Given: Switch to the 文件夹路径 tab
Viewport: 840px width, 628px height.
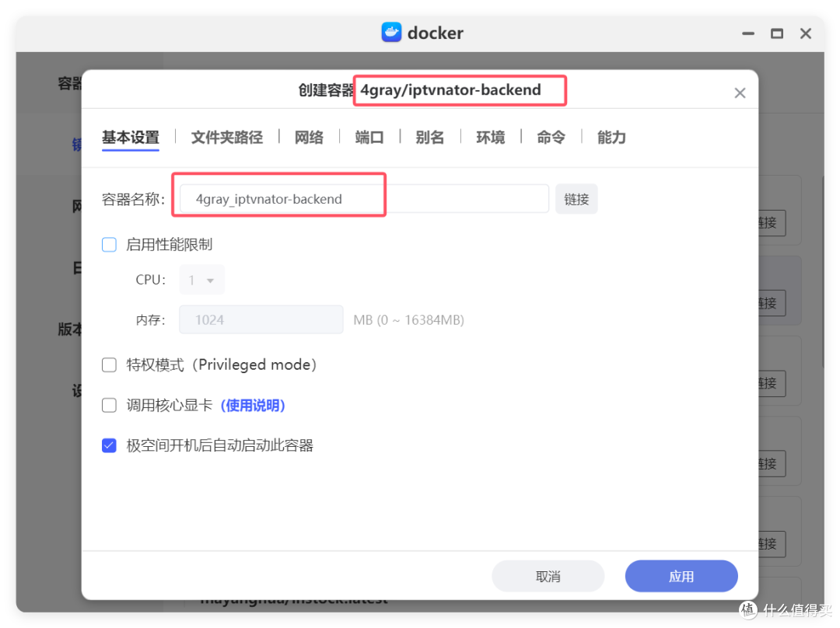Looking at the screenshot, I should click(x=226, y=137).
